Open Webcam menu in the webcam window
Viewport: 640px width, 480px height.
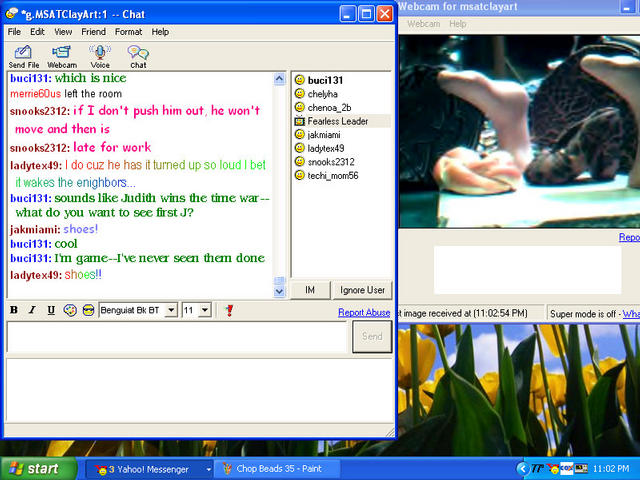pos(423,24)
